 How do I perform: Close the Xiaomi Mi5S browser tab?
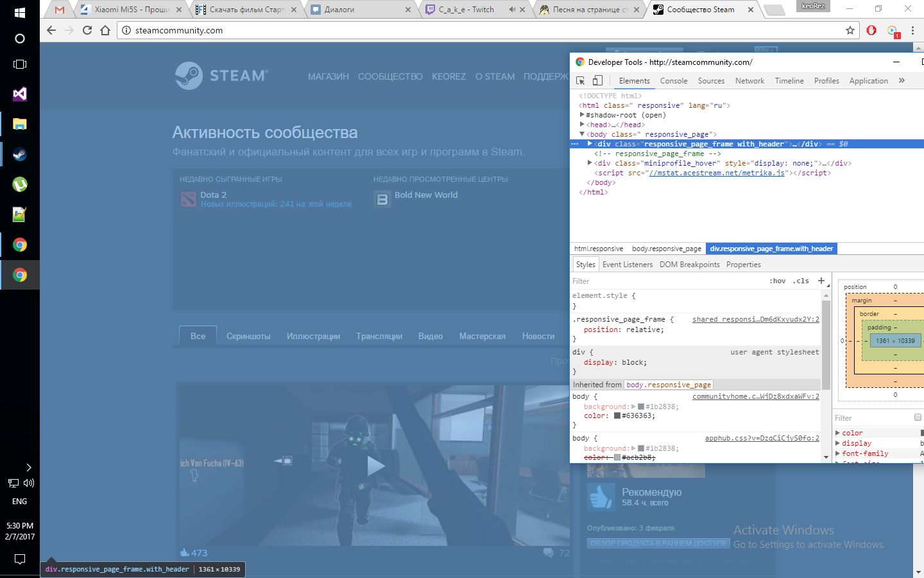(x=179, y=10)
